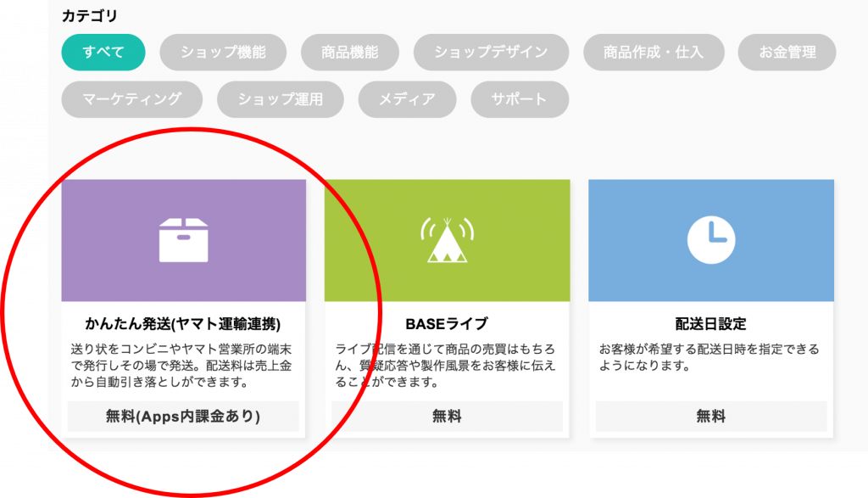Viewport: 868px width, 498px height.
Task: Click the green BASEライブ card banner
Action: coord(447,240)
